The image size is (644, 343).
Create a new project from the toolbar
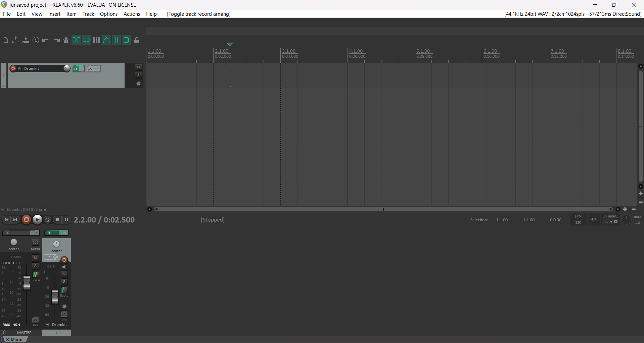6,40
